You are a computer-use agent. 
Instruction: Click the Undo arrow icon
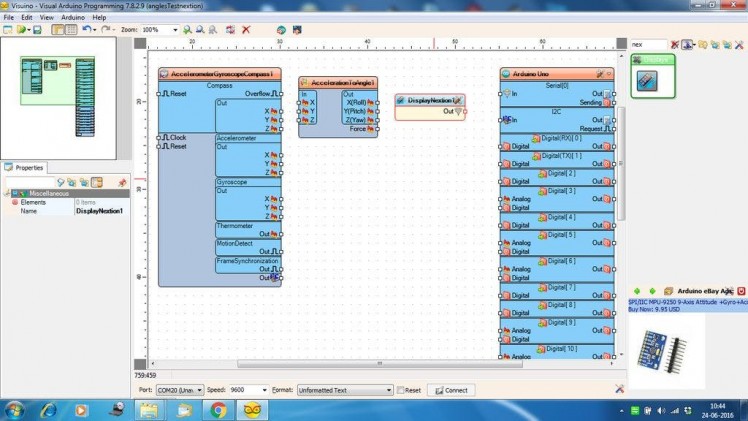(x=89, y=30)
